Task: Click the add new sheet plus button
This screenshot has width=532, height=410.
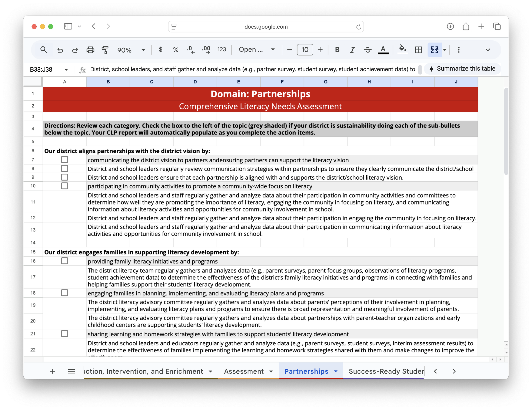Action: pos(53,371)
